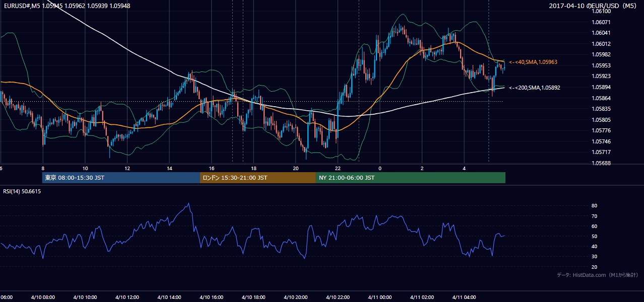This screenshot has height=302, width=644.
Task: Click price axis label 1.05776
Action: point(601,131)
